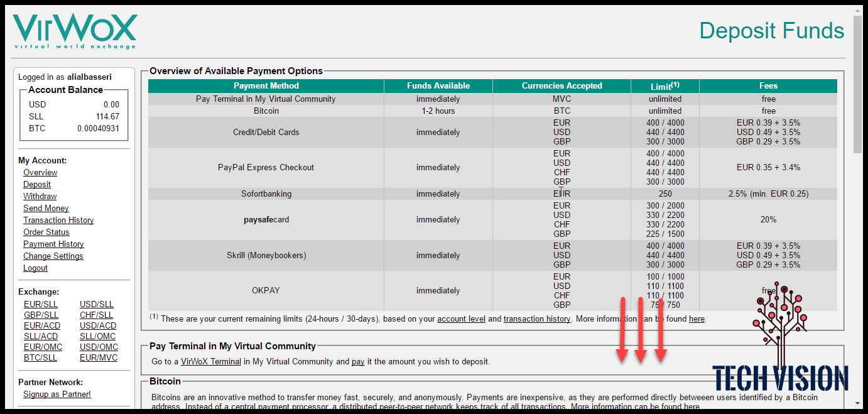The image size is (868, 414).
Task: Open the BTC/SLL exchange
Action: pyautogui.click(x=40, y=357)
